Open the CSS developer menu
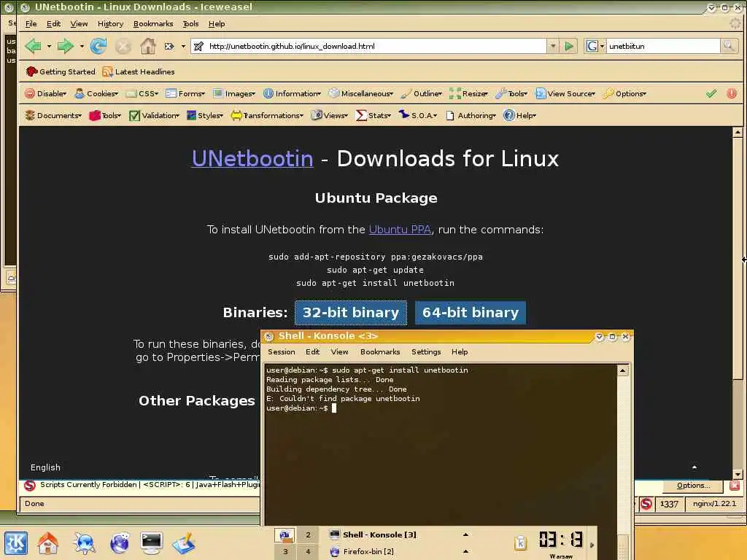The height and width of the screenshot is (560, 747). point(142,94)
